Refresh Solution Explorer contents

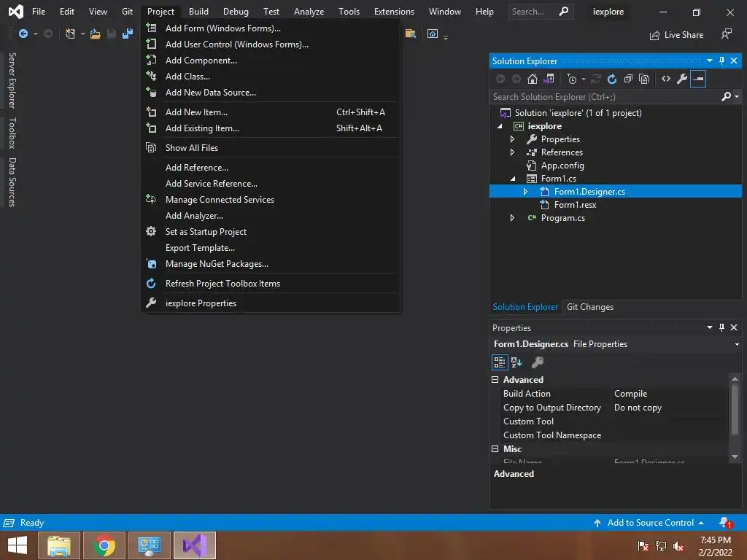tap(612, 79)
